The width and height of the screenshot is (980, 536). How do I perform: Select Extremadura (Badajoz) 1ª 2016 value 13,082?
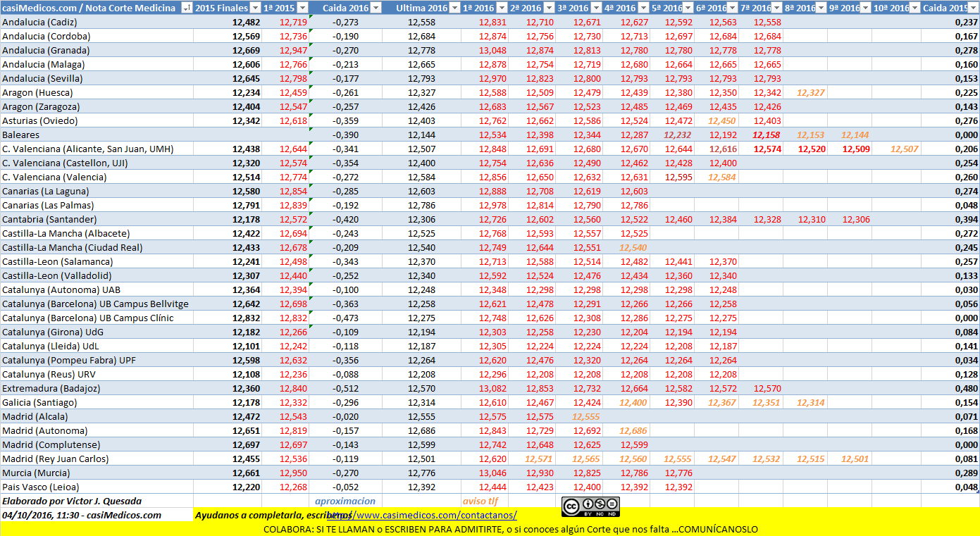(493, 388)
